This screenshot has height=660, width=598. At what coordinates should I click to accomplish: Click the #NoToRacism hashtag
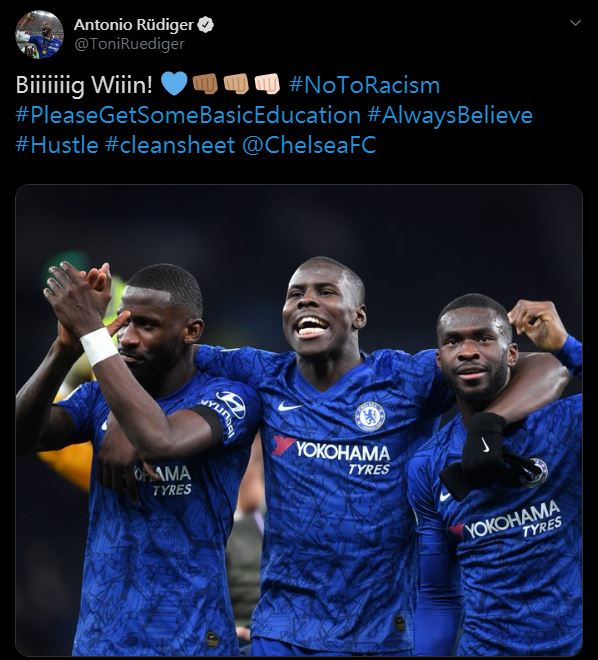(x=364, y=85)
